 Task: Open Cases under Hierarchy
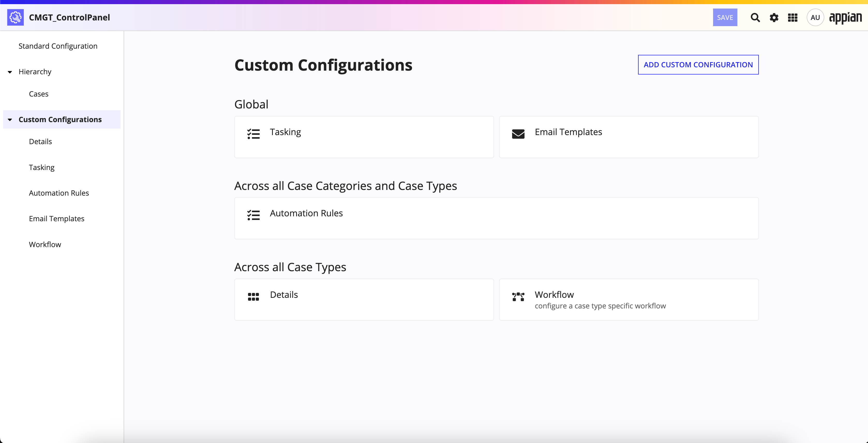[39, 94]
